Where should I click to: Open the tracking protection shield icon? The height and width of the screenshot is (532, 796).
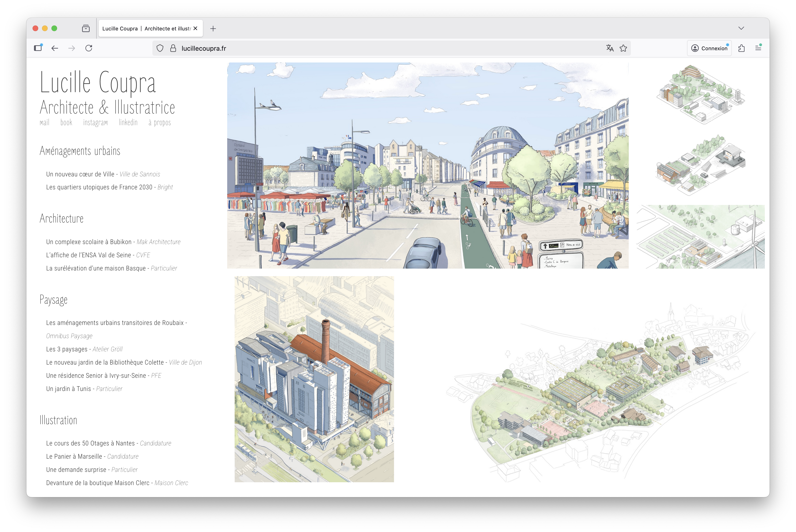pyautogui.click(x=160, y=48)
